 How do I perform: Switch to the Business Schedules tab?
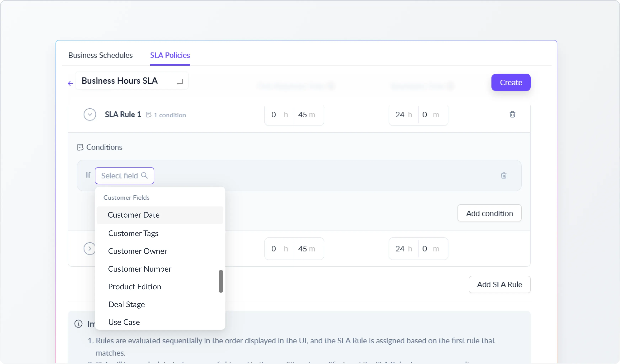tap(100, 55)
